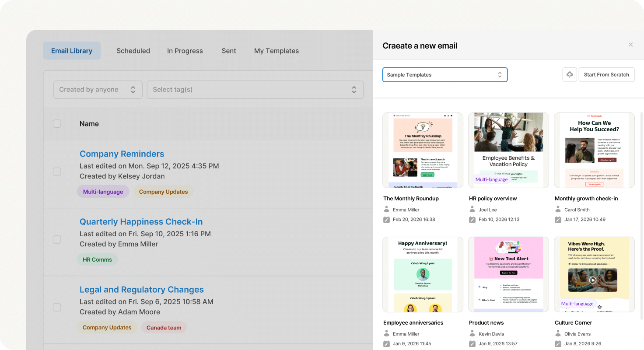Expand the Select tag(s) dropdown
Image resolution: width=644 pixels, height=350 pixels.
point(255,89)
